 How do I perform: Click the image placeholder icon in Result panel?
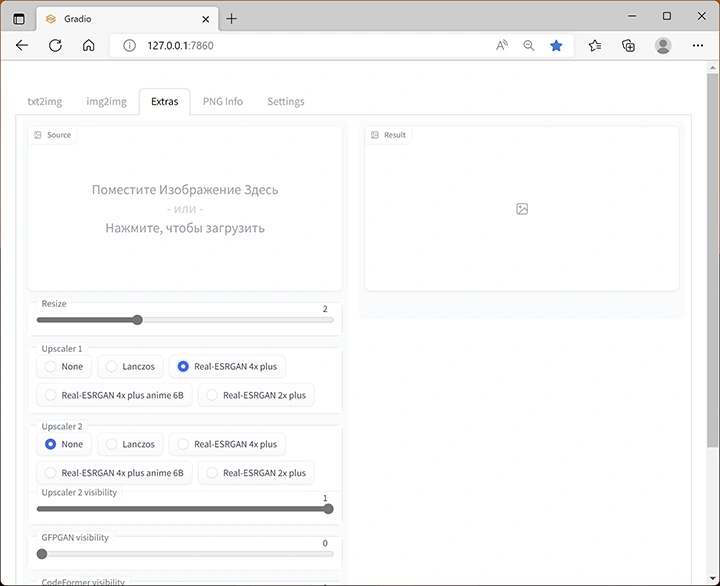(x=522, y=209)
